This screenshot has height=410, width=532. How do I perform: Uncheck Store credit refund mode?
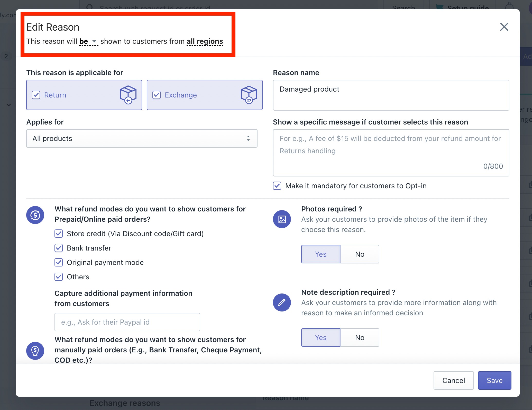click(x=59, y=234)
